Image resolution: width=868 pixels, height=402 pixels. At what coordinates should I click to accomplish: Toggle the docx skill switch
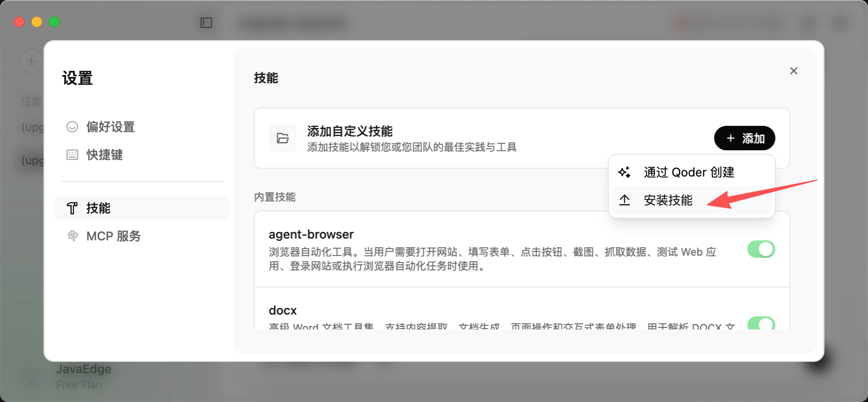pyautogui.click(x=761, y=323)
